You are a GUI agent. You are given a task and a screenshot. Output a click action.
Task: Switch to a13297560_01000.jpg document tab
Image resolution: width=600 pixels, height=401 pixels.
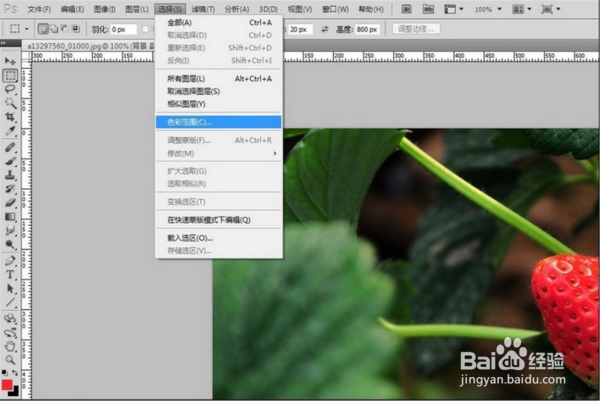click(89, 46)
